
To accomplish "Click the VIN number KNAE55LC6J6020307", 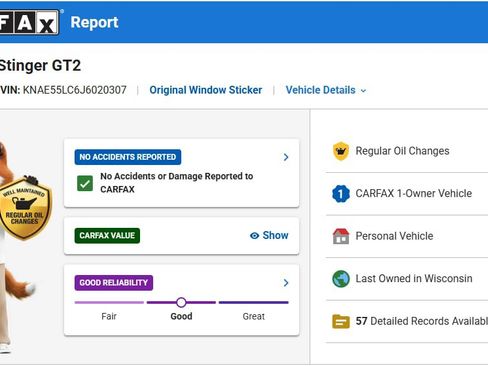I will coord(75,90).
